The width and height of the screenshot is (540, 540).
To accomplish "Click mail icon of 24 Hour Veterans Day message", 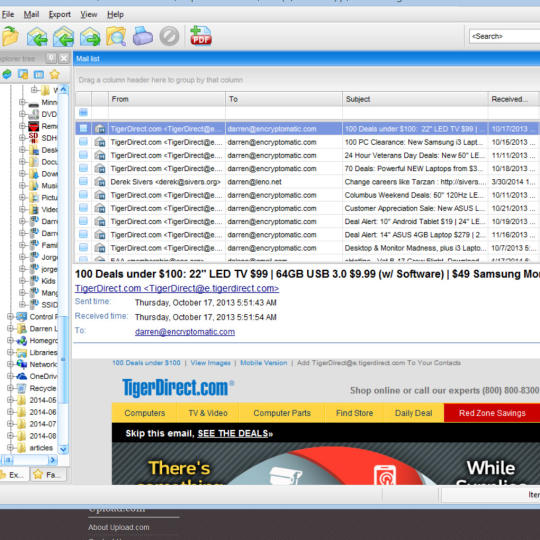I will coord(100,155).
